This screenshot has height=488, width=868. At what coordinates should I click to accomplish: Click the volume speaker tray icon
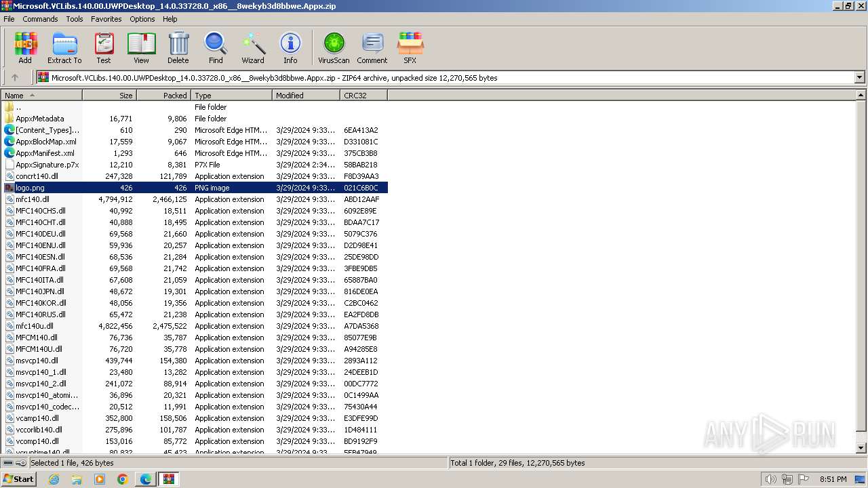pos(770,479)
